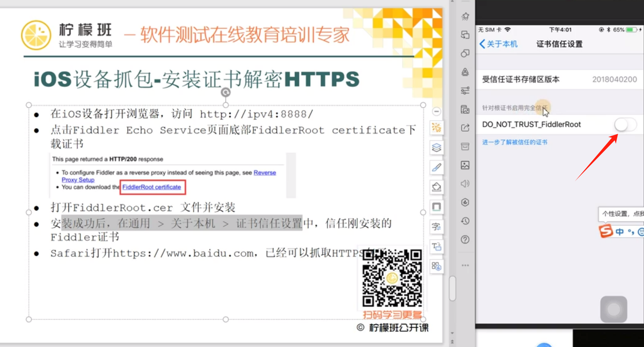
Task: Click the 2018040200 version value
Action: coord(614,79)
